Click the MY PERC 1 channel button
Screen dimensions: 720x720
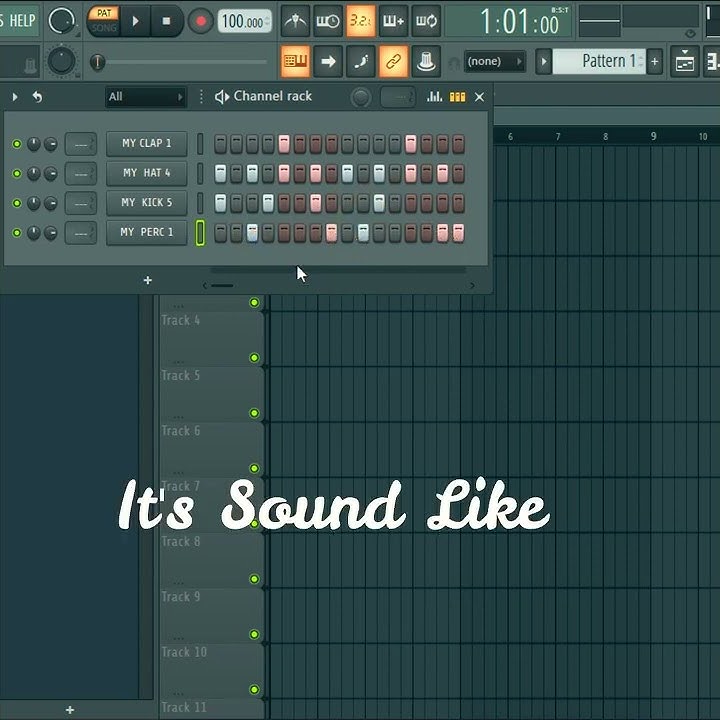click(x=146, y=232)
